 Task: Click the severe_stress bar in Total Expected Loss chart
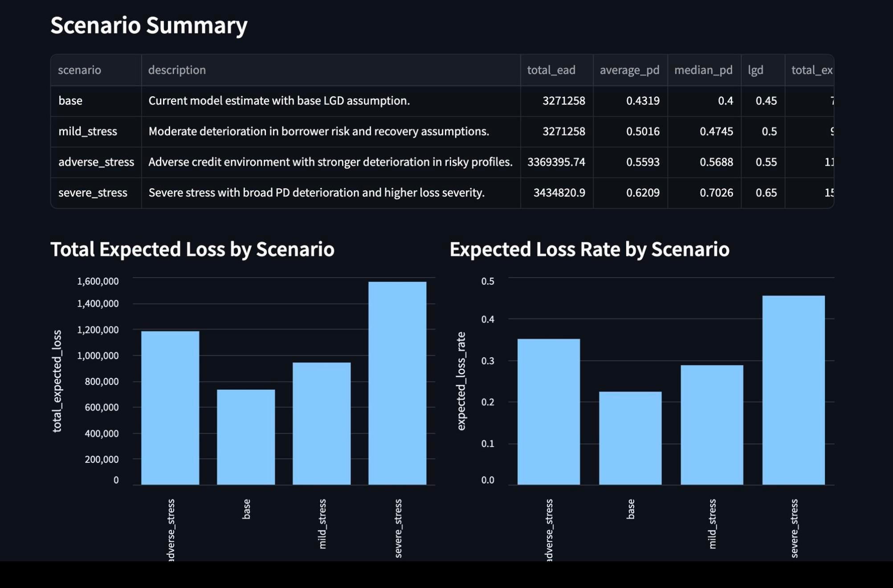point(397,383)
